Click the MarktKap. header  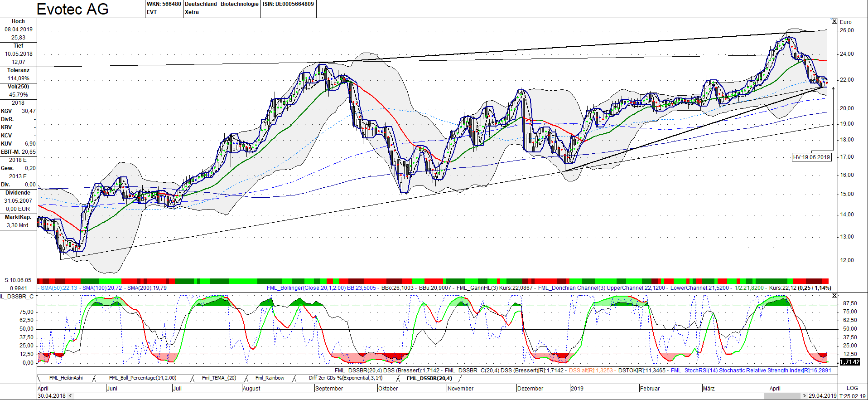(18, 217)
